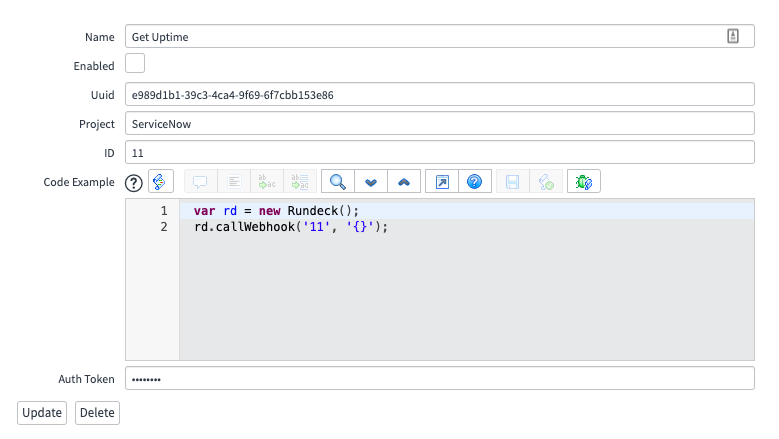Click line number 2 in gutter
Viewport: 779px width, 439px height.
[164, 227]
